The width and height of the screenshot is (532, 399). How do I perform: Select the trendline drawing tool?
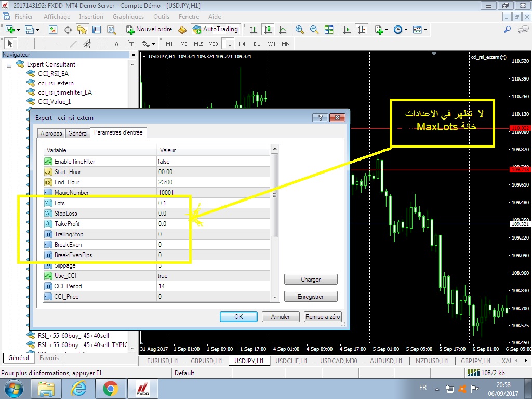(x=73, y=44)
